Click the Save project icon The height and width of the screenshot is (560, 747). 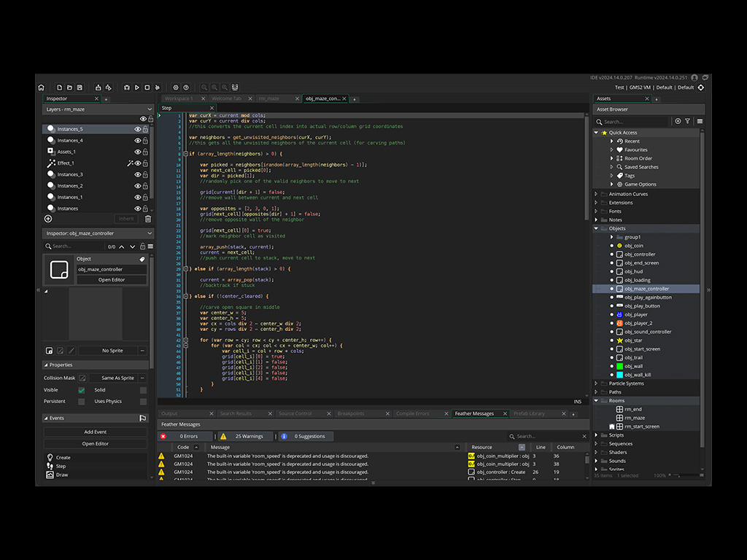80,87
